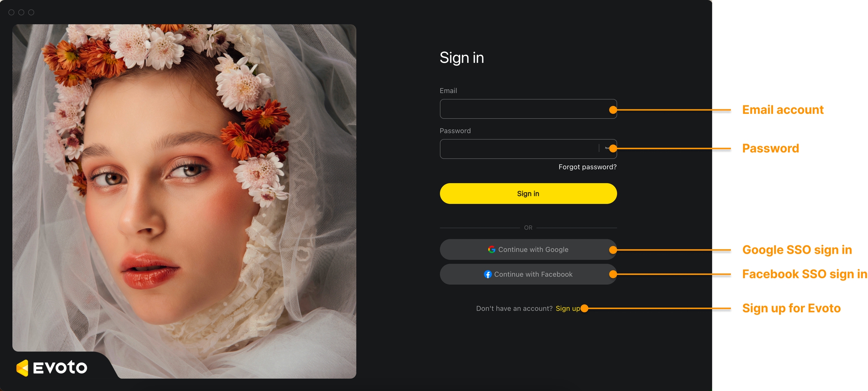The width and height of the screenshot is (868, 391).
Task: Click the Facebook SSO sign in label
Action: pos(805,274)
